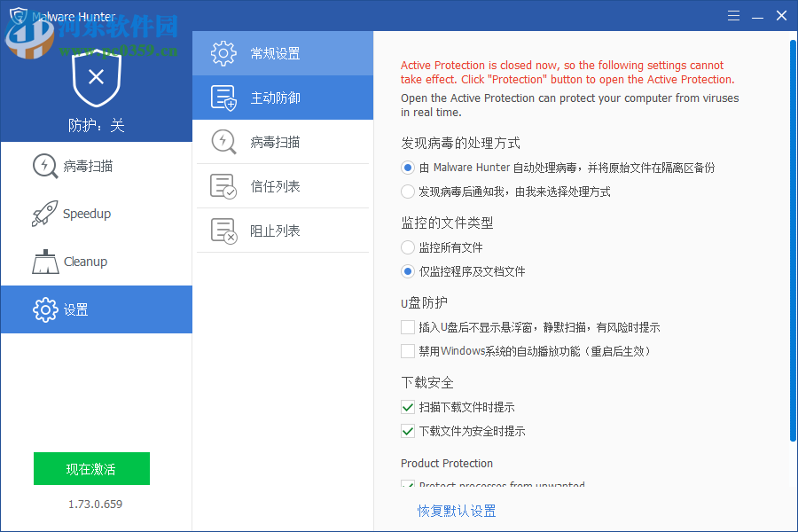Select the Speedup rocket icon
Viewport: 798px width, 532px height.
pos(44,214)
